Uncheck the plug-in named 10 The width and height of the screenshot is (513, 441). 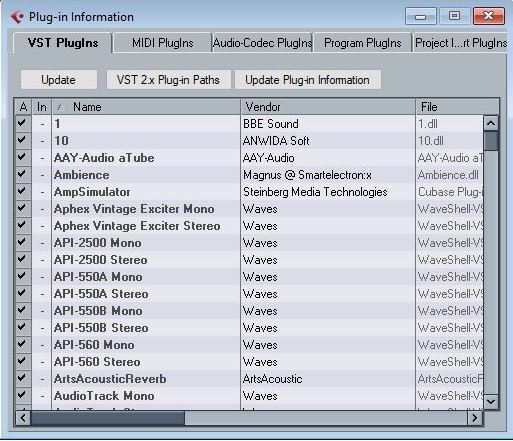click(x=22, y=140)
